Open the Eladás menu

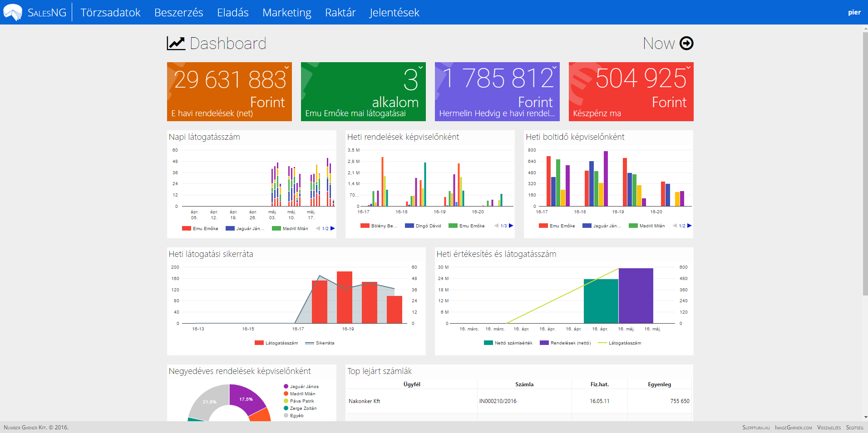pos(233,13)
